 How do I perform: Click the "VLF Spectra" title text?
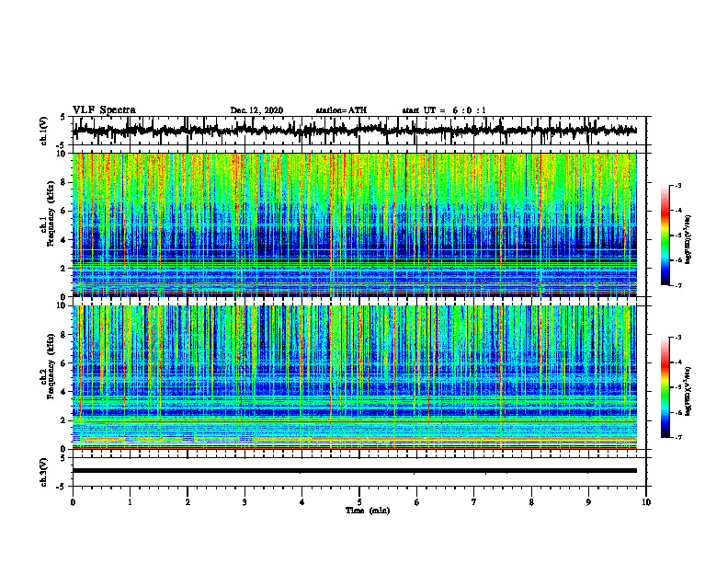(104, 110)
